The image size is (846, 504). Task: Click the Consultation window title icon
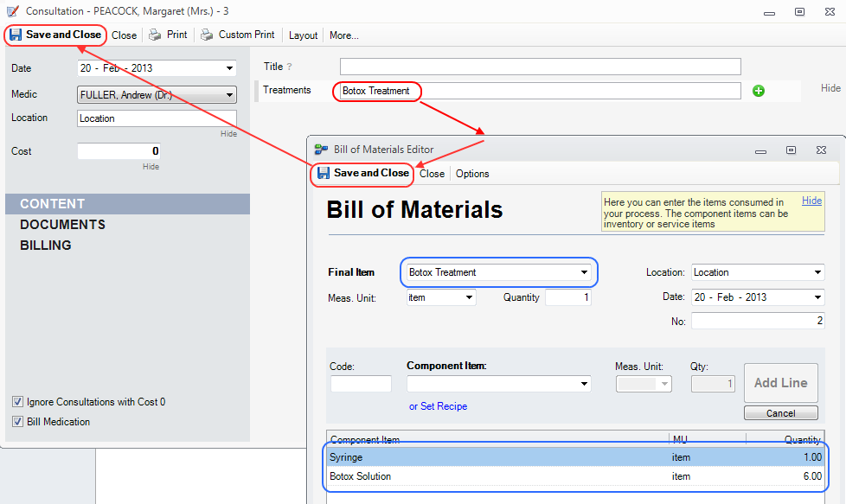[x=12, y=12]
